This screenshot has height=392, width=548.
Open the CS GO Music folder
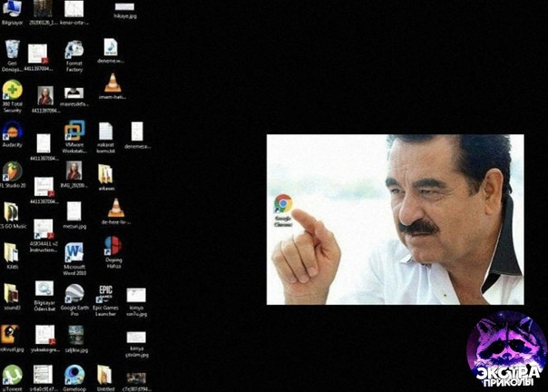coord(12,211)
